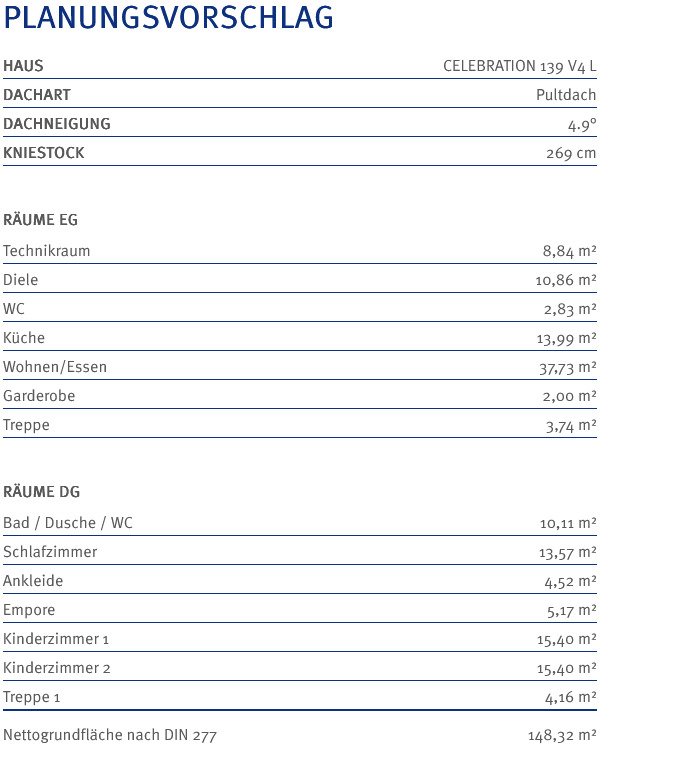Select the Wohnen/Essen area 37,73 m²

(x=568, y=368)
